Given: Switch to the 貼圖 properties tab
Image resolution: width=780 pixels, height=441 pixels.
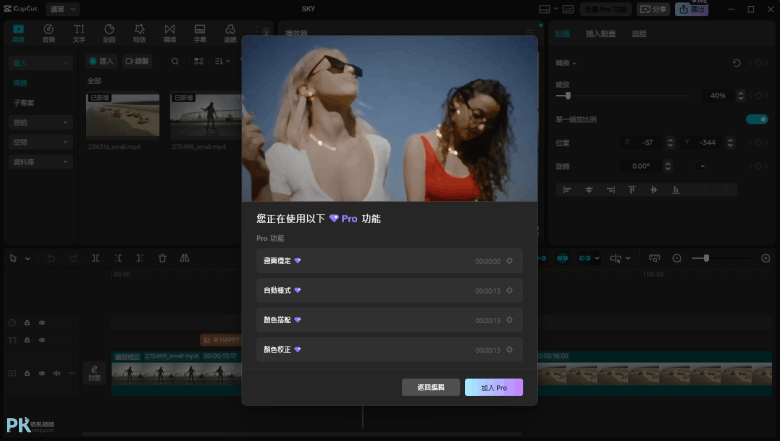Looking at the screenshot, I should [x=562, y=34].
